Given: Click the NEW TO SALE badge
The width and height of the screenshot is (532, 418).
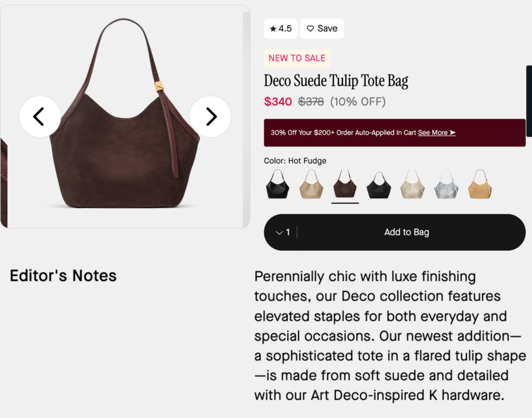Looking at the screenshot, I should pos(297,58).
